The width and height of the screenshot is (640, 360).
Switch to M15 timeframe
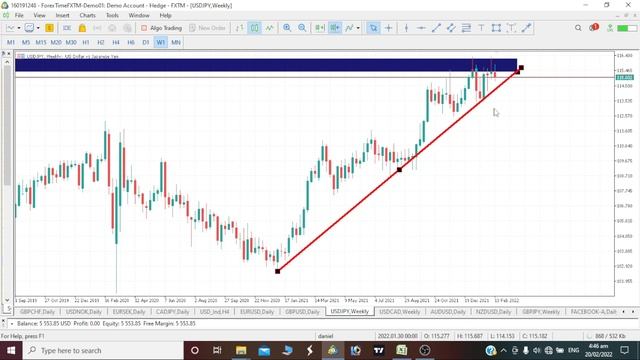click(41, 42)
